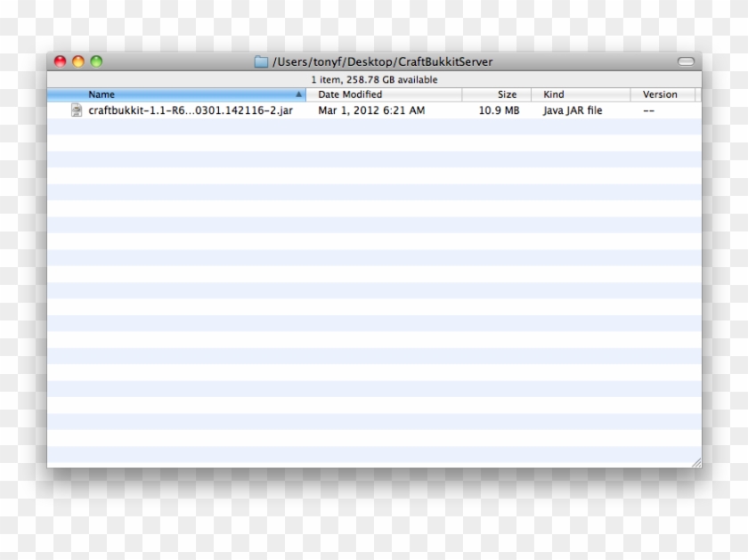Toggle toolbar visibility with the pill button

685,62
